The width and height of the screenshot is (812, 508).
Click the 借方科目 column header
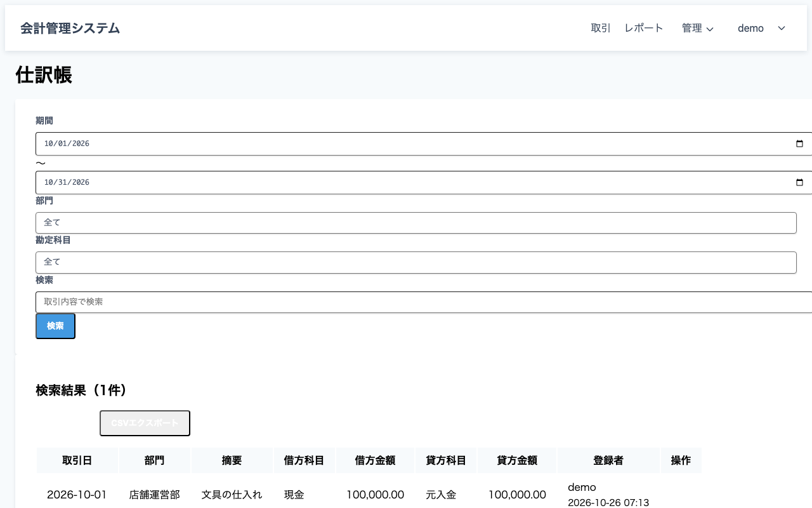click(x=304, y=460)
